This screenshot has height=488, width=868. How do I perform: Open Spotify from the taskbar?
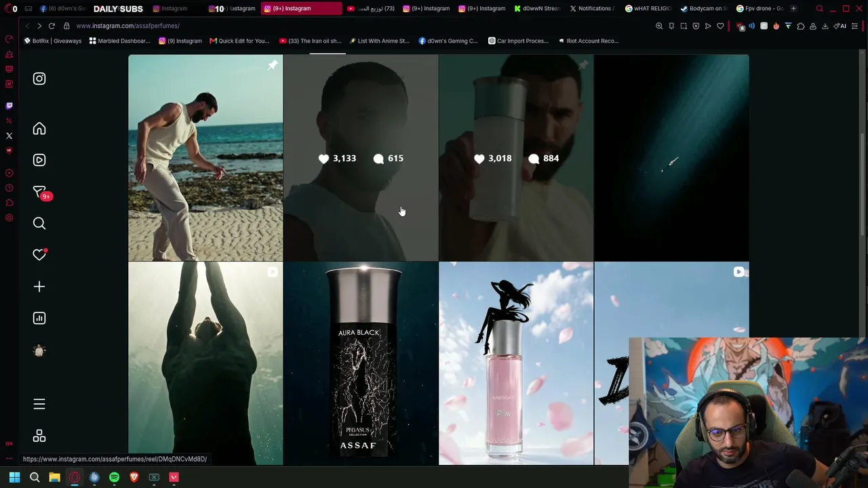(x=114, y=477)
